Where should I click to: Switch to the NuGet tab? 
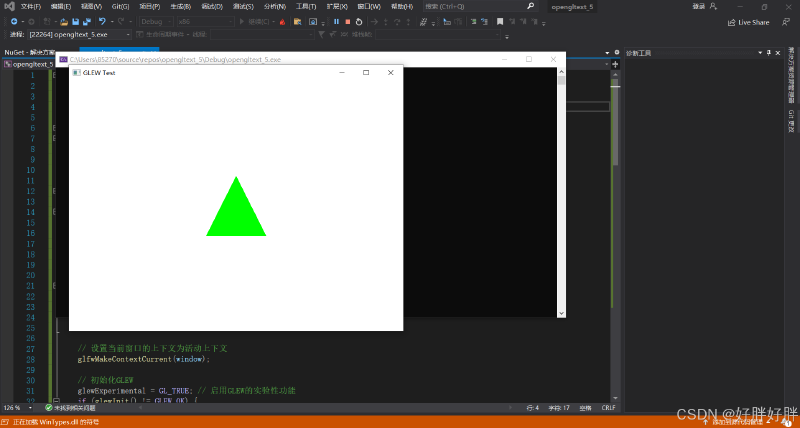pyautogui.click(x=30, y=52)
